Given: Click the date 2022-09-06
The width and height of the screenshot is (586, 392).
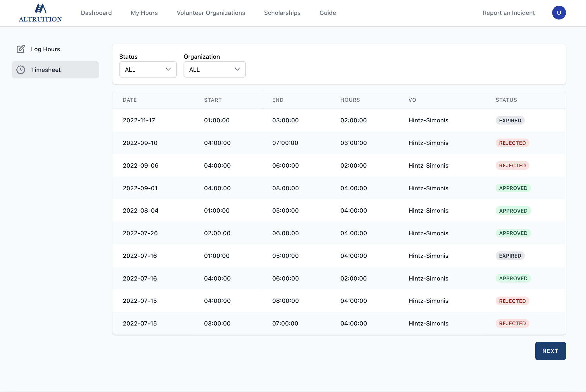Looking at the screenshot, I should 140,166.
